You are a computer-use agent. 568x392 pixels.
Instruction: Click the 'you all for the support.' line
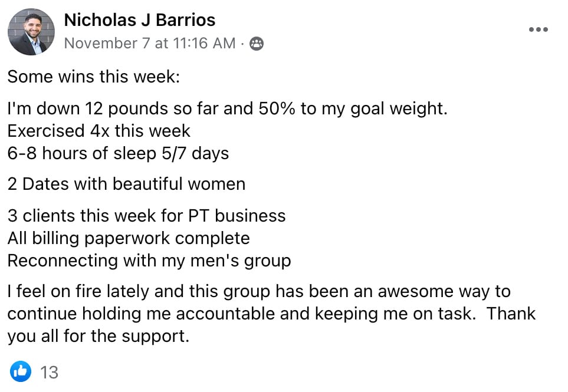[98, 336]
